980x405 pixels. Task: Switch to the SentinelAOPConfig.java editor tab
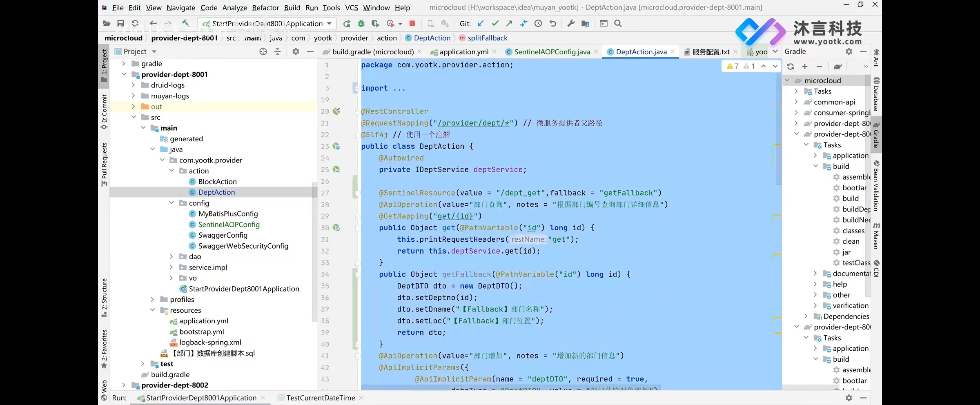tap(552, 52)
